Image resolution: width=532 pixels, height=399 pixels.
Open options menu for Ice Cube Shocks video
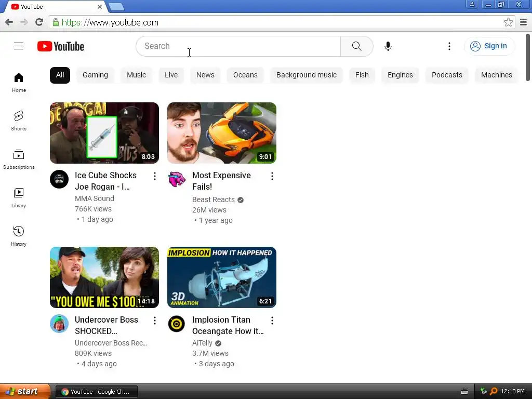pos(155,176)
